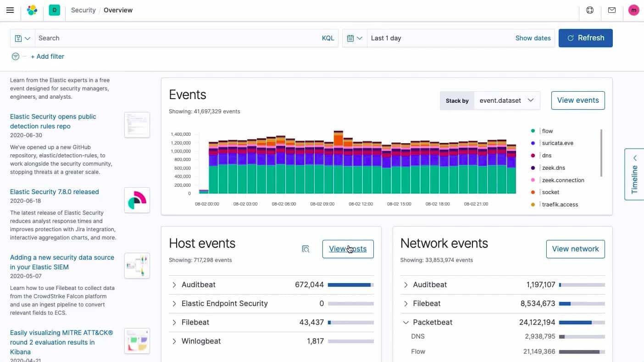Open the main navigation hamburger menu
Viewport: 644px width, 362px height.
tap(10, 10)
